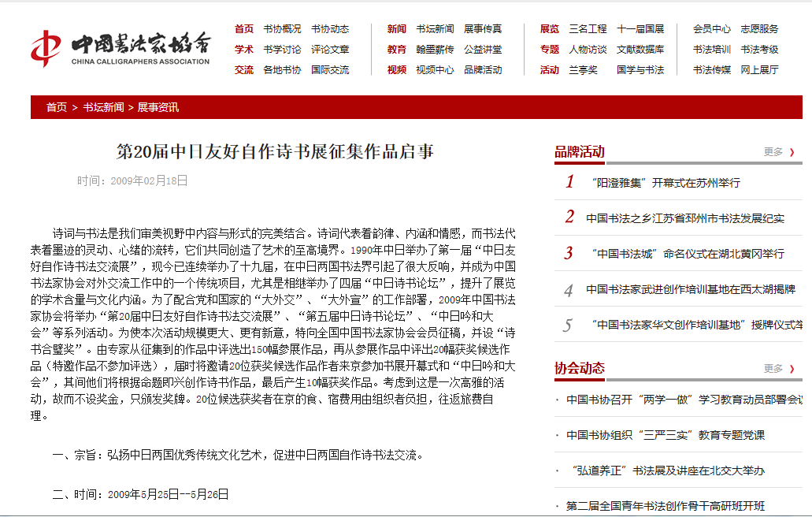
Task: Go to 书协动态 in the navigation
Action: tap(330, 29)
